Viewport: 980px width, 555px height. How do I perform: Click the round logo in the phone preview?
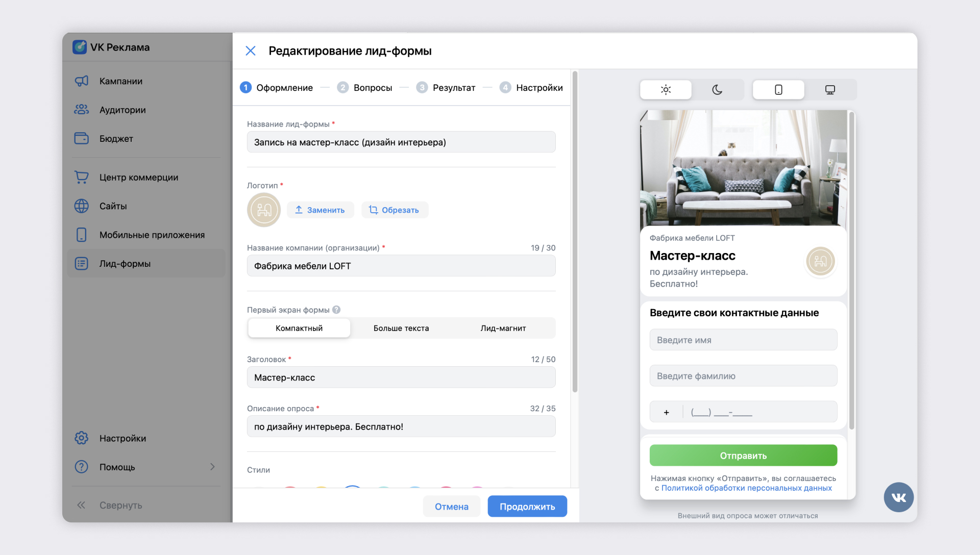(820, 261)
